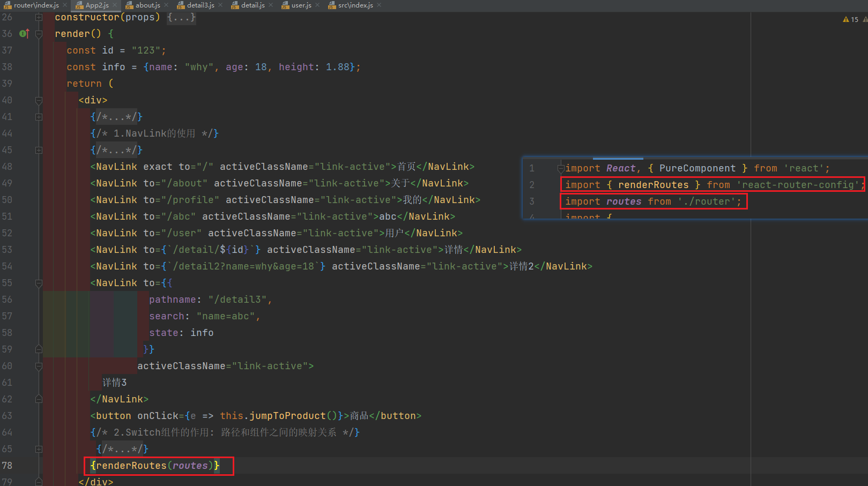Open the src\index.js tab
868x486 pixels.
tap(355, 5)
